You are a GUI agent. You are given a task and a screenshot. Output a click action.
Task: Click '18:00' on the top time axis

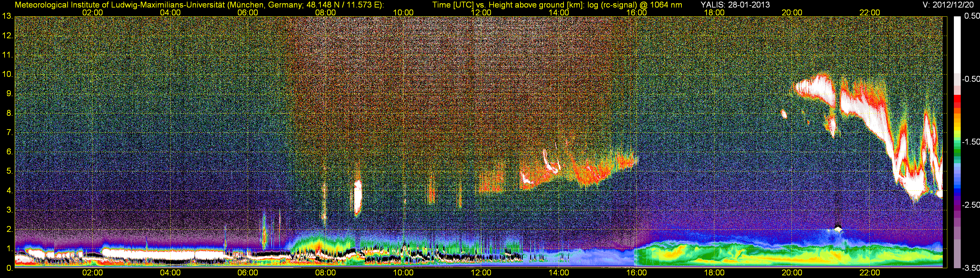[714, 12]
